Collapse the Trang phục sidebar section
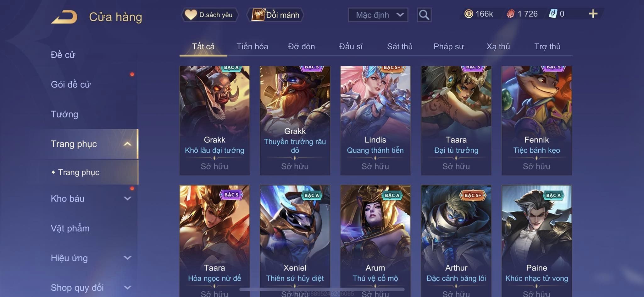 coord(127,144)
